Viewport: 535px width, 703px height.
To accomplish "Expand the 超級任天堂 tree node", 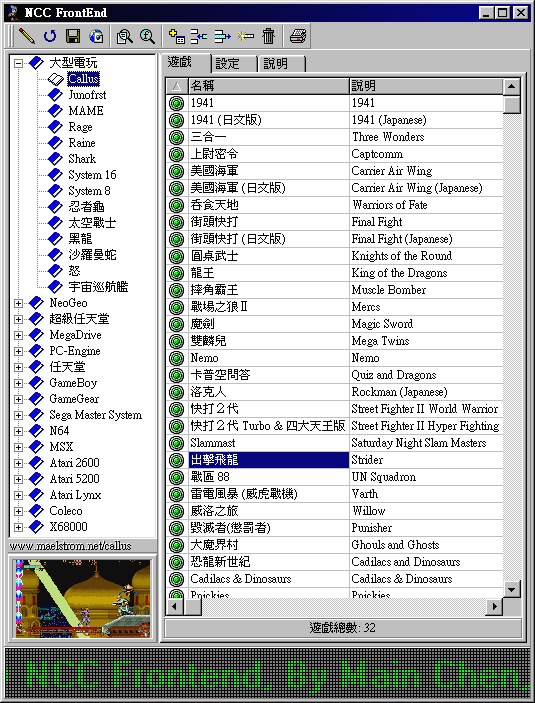I will pos(18,319).
